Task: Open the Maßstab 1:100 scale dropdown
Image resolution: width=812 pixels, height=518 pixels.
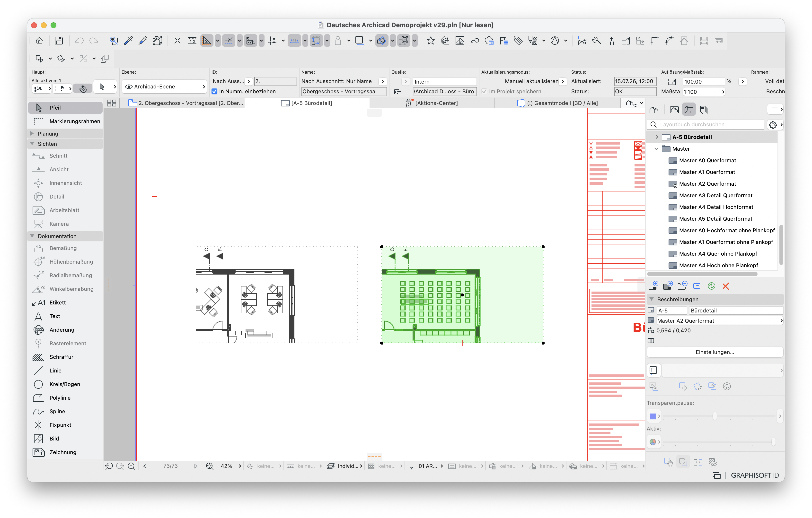Action: click(x=704, y=92)
